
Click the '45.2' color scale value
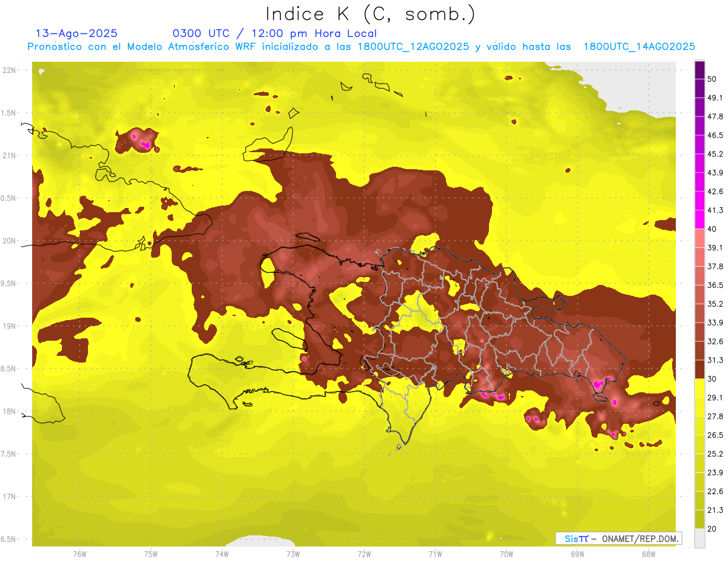715,154
